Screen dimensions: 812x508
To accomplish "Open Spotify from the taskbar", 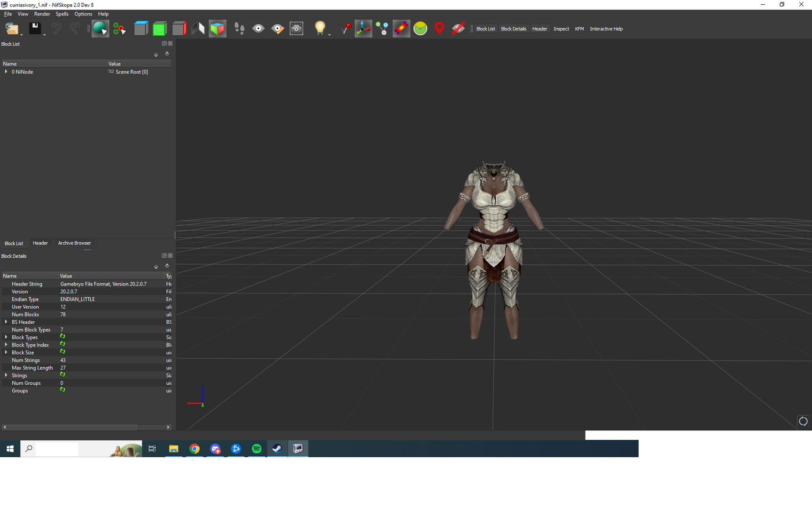I will [257, 449].
